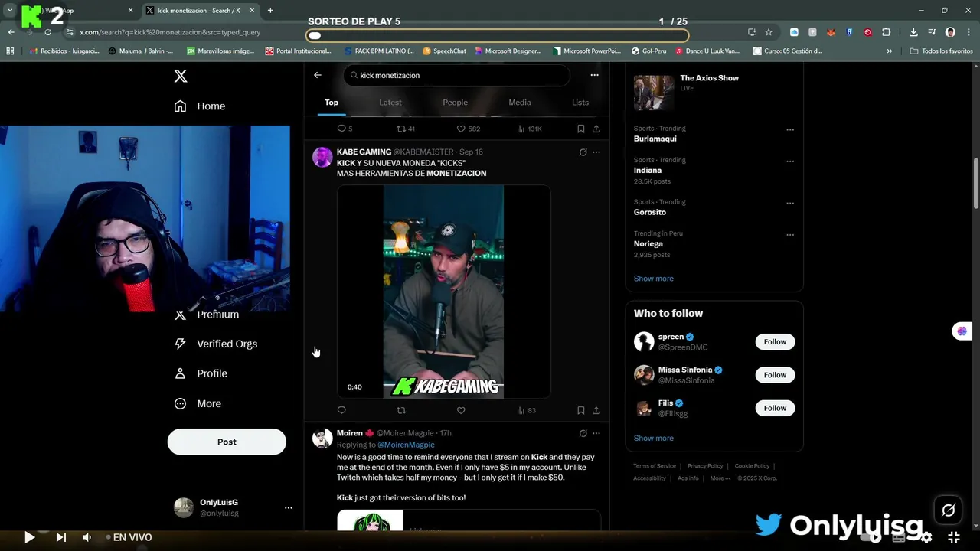Open KABE GAMING profile avatar

click(322, 157)
